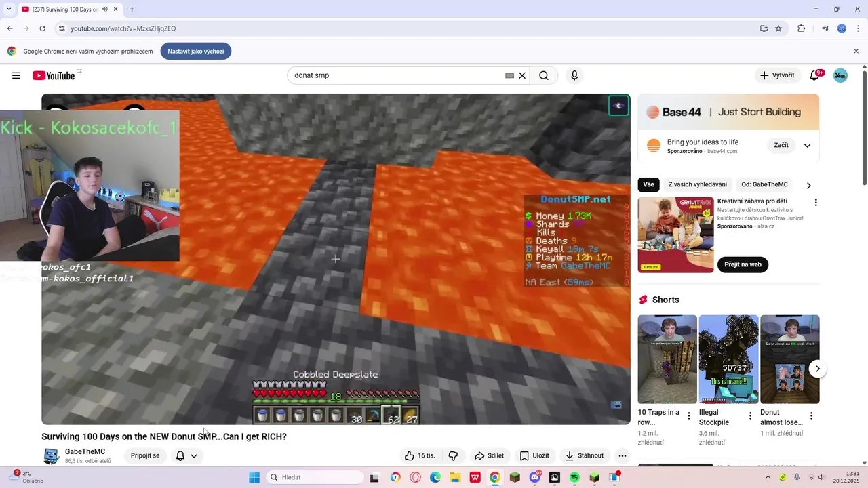
Task: Click the magnifier search button
Action: point(544,75)
